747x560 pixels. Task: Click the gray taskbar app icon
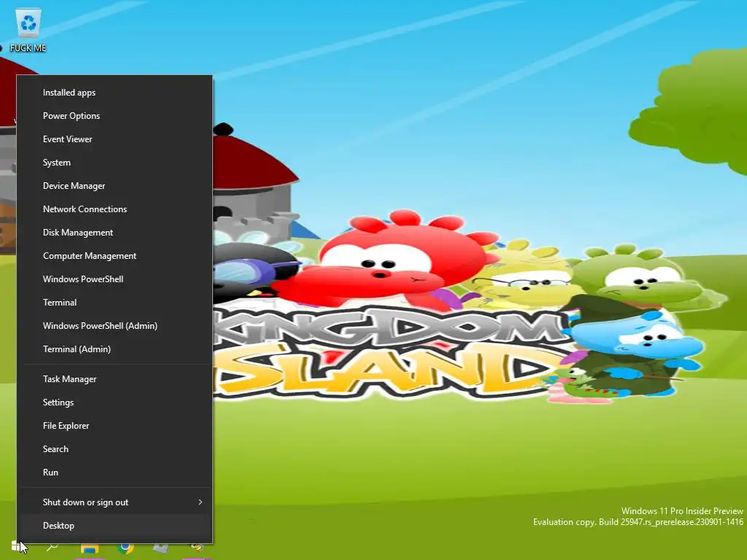161,548
